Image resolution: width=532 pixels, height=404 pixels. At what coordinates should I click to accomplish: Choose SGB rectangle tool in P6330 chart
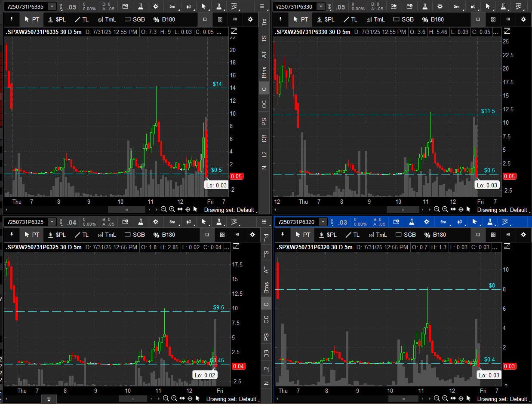(x=403, y=19)
